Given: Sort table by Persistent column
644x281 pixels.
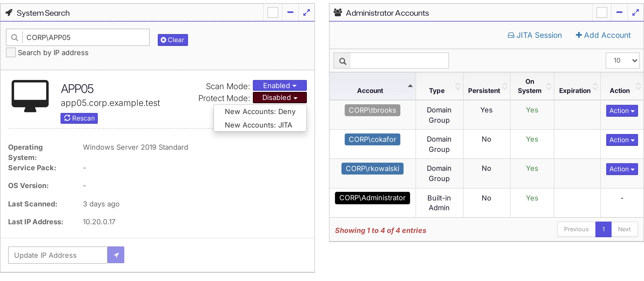Looking at the screenshot, I should (x=487, y=86).
